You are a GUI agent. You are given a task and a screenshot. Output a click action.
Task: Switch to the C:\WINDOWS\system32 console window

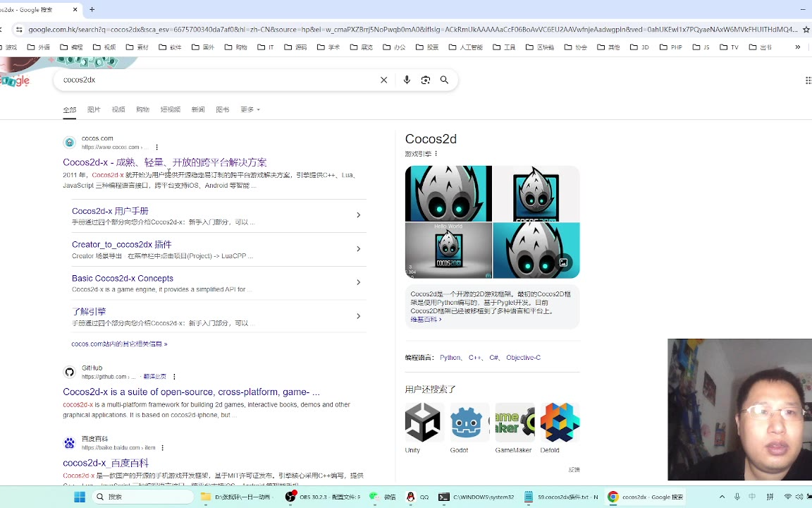pos(476,497)
